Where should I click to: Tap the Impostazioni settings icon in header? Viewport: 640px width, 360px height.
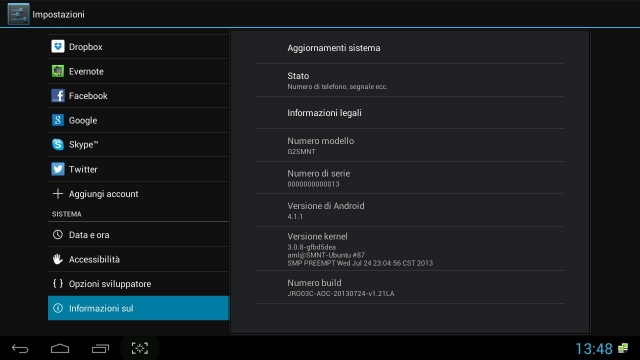tap(18, 14)
